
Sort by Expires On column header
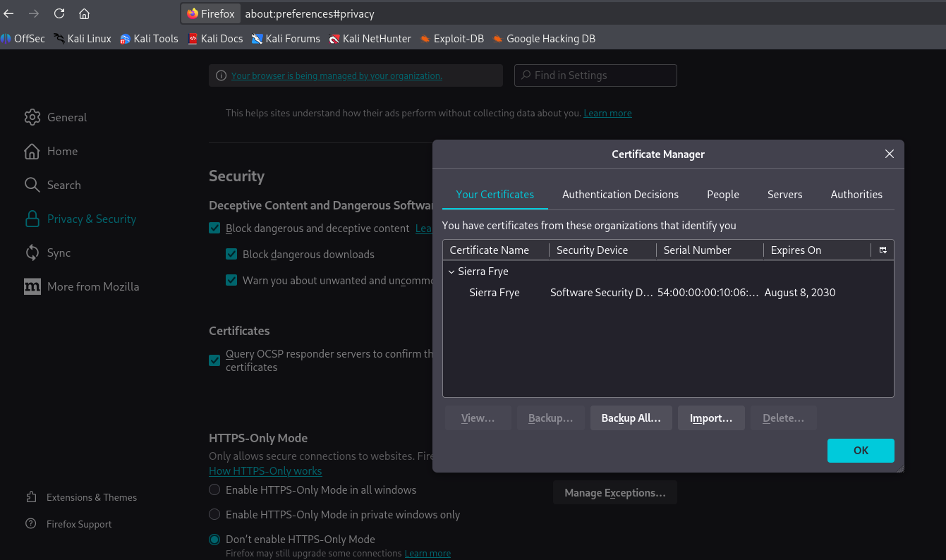point(817,250)
